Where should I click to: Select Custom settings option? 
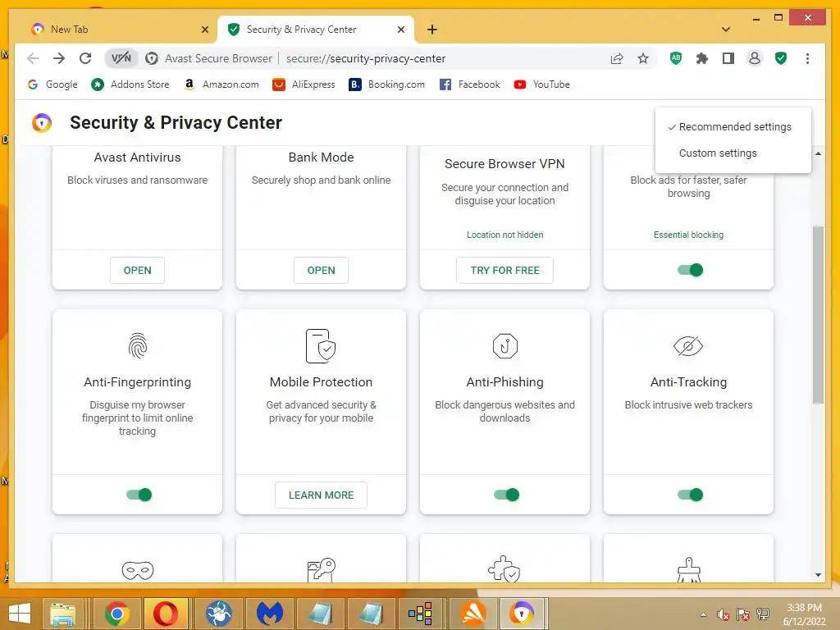(733, 153)
